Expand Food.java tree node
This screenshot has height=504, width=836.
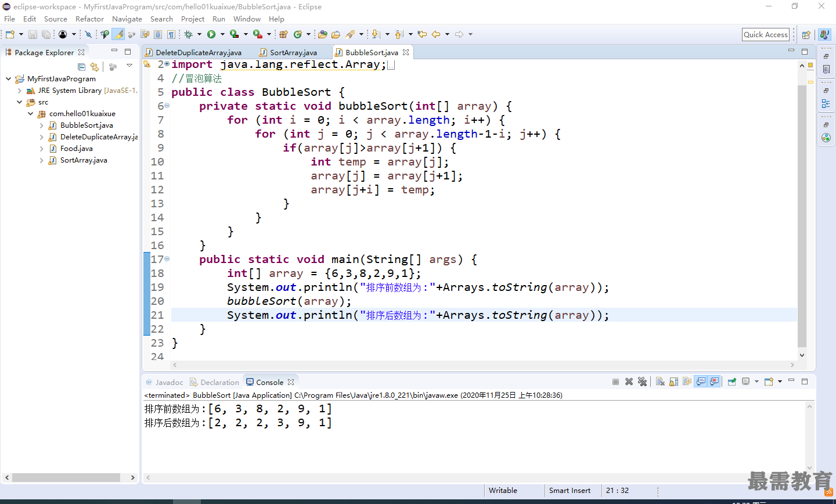click(x=41, y=149)
